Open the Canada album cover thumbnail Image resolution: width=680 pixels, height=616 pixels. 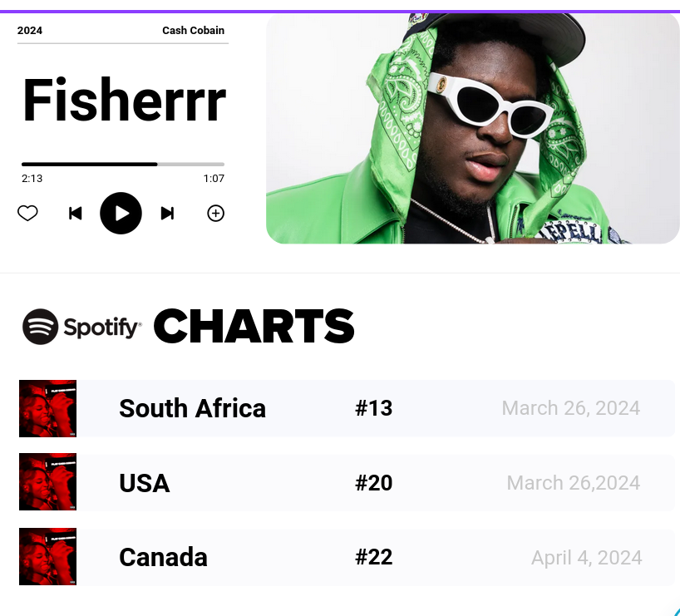coord(47,557)
